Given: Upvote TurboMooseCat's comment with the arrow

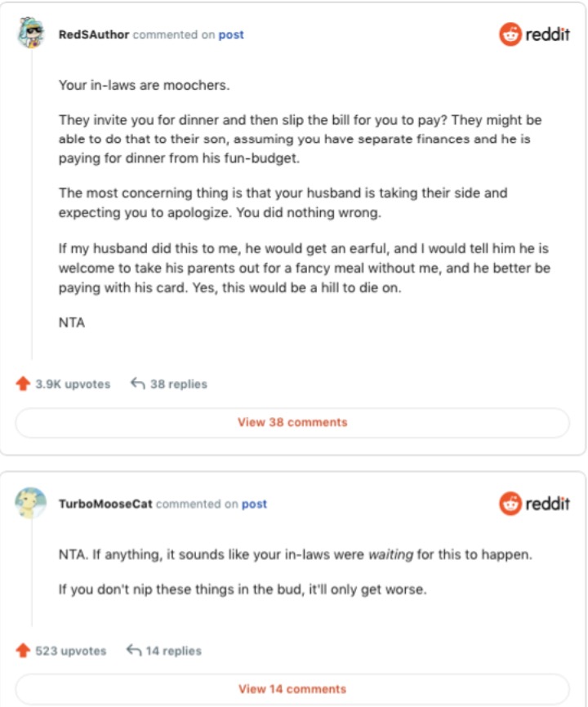Looking at the screenshot, I should (23, 651).
